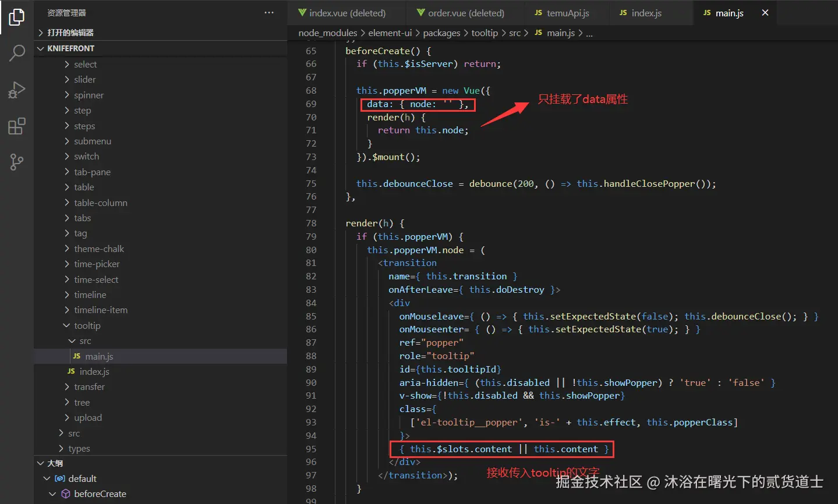Viewport: 838px width, 504px height.
Task: Click 'role="tooltip"' in the code
Action: click(437, 356)
